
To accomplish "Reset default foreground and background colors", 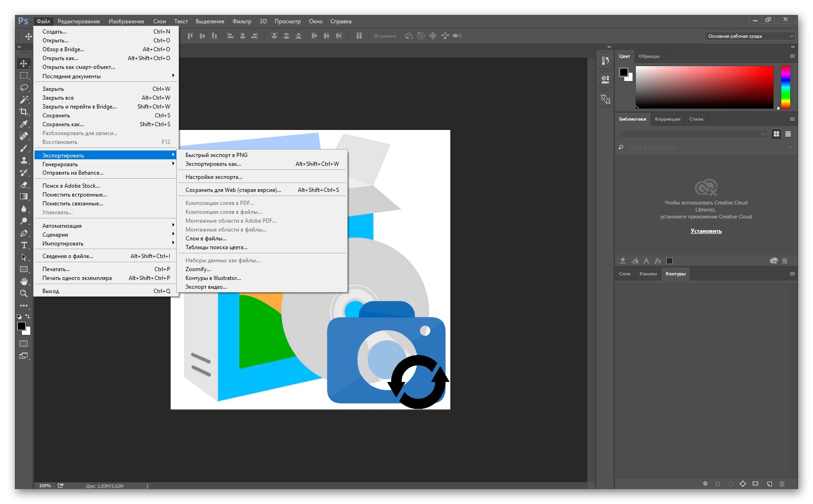I will (x=19, y=317).
